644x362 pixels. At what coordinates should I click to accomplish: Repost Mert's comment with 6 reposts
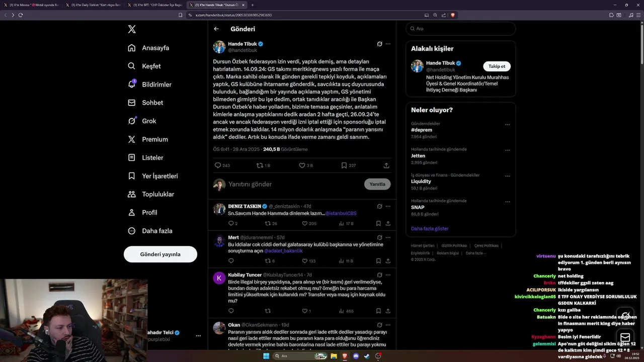[x=270, y=261]
